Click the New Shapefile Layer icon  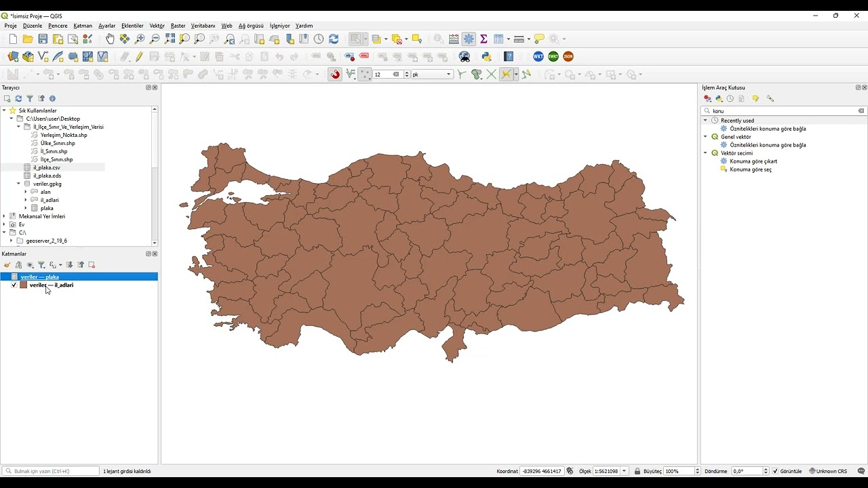[43, 57]
